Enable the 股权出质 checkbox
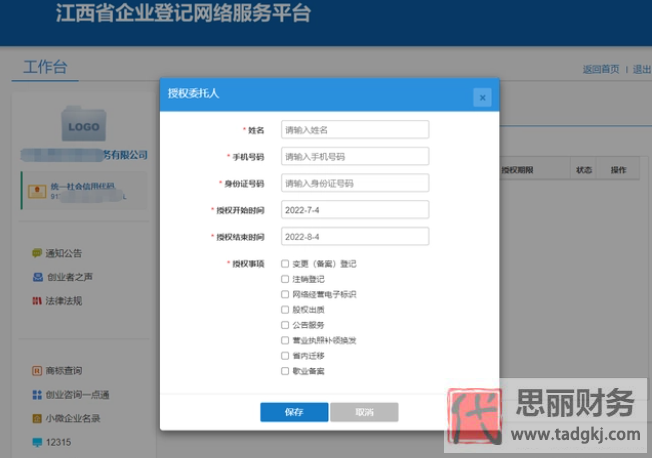Image resolution: width=652 pixels, height=458 pixels. pos(285,310)
